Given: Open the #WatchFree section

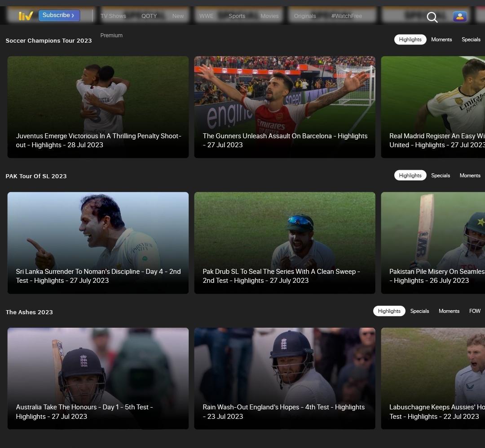Looking at the screenshot, I should click(x=346, y=16).
